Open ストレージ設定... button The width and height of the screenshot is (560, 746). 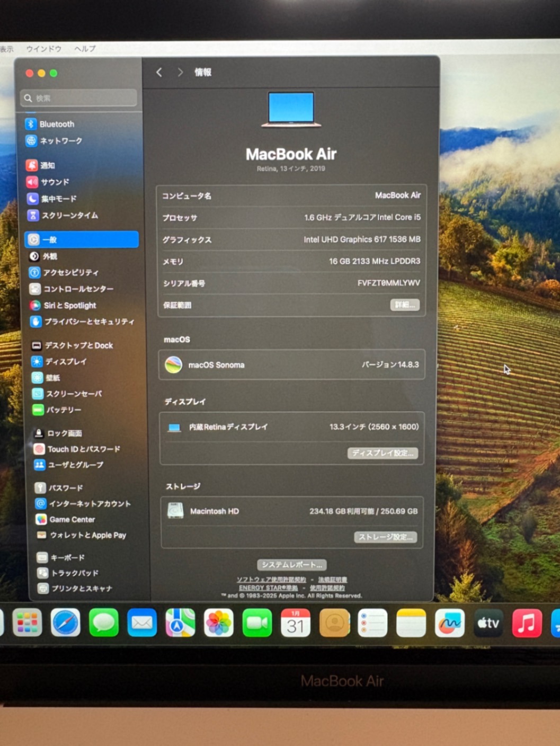(x=386, y=537)
